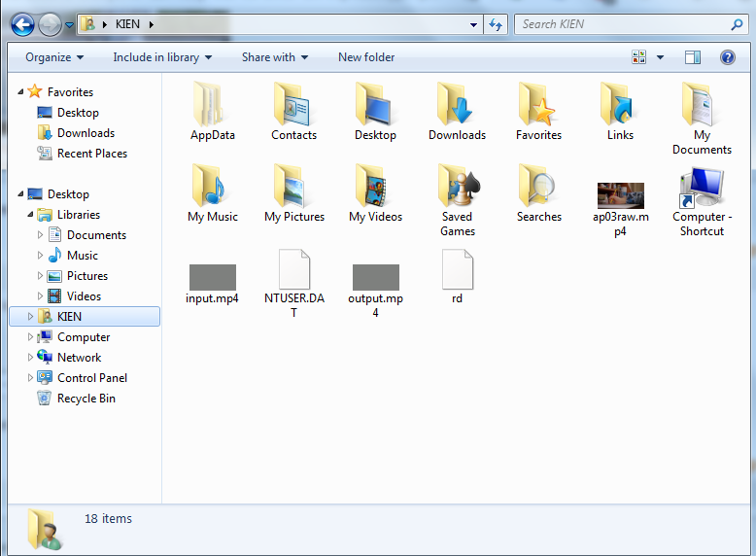Screen dimensions: 756x556
Task: Open the Searches folder
Action: (x=538, y=192)
